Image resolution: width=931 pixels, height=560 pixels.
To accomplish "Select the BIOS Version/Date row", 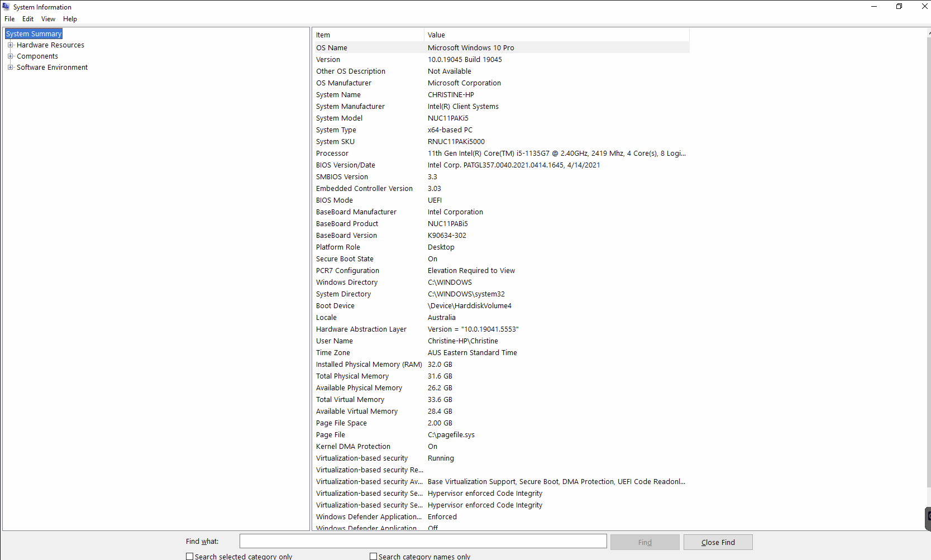I will click(501, 165).
